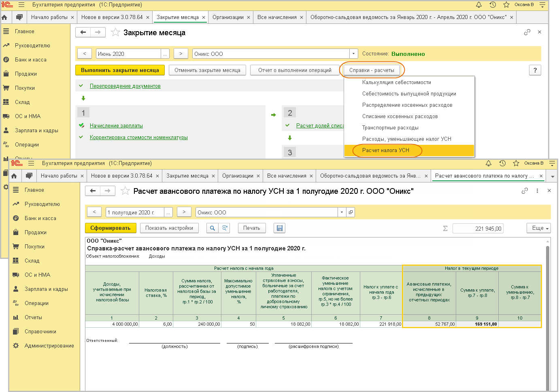
Task: Click the Выполнить закрытие месяца button
Action: 120,70
